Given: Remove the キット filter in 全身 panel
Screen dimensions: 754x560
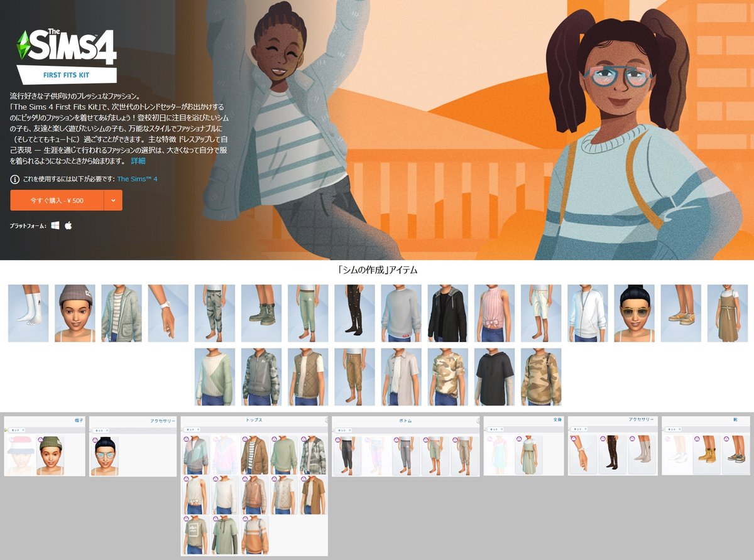Looking at the screenshot, I should coord(501,429).
